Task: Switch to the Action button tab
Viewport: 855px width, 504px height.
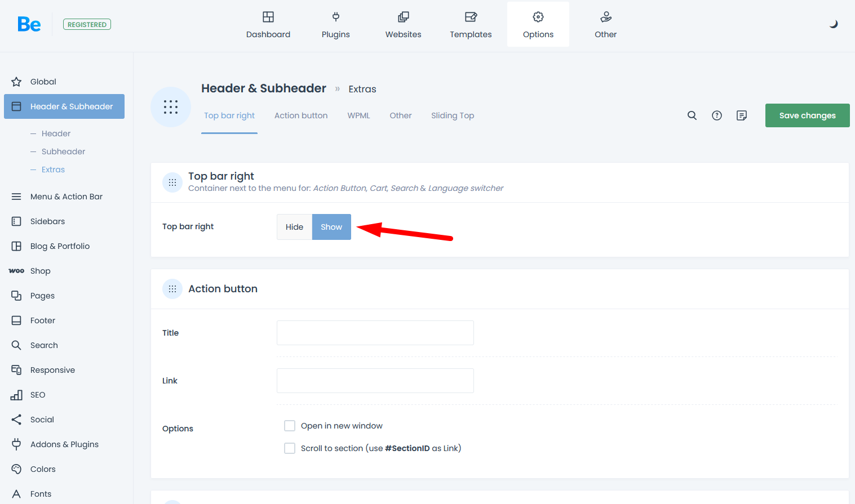Action: pyautogui.click(x=301, y=115)
